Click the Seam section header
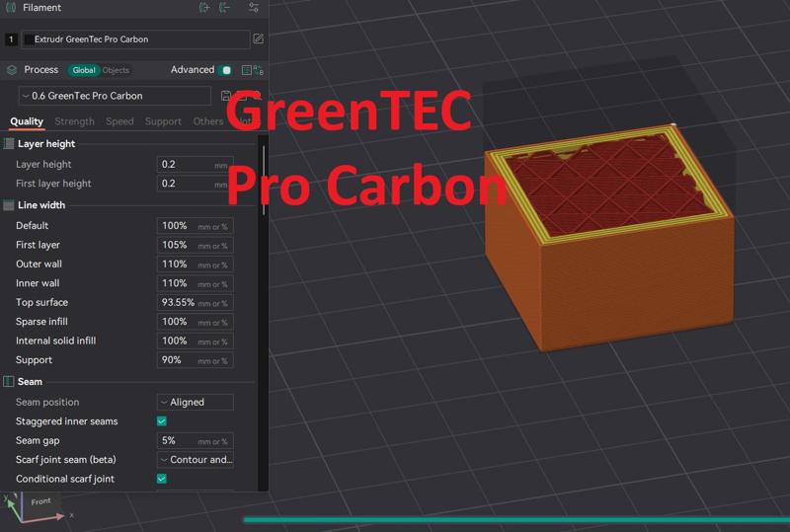Screen dimensions: 790x532 (x=30, y=381)
